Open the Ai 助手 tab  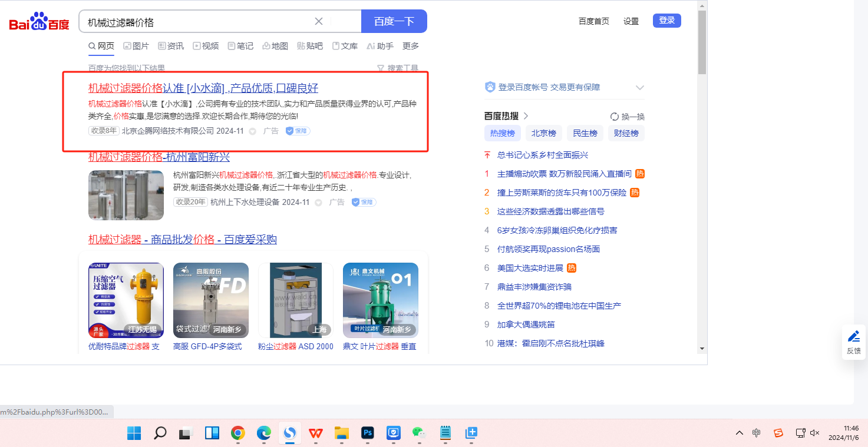pos(380,46)
